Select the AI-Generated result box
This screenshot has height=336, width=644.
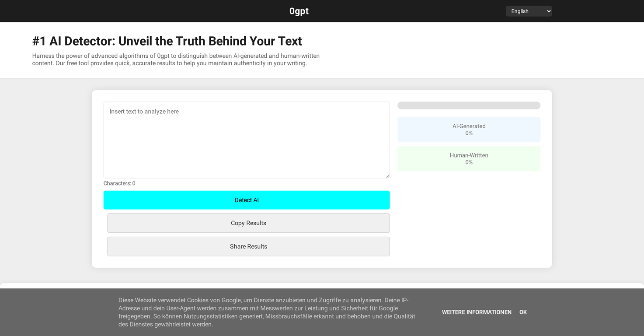coord(469,129)
